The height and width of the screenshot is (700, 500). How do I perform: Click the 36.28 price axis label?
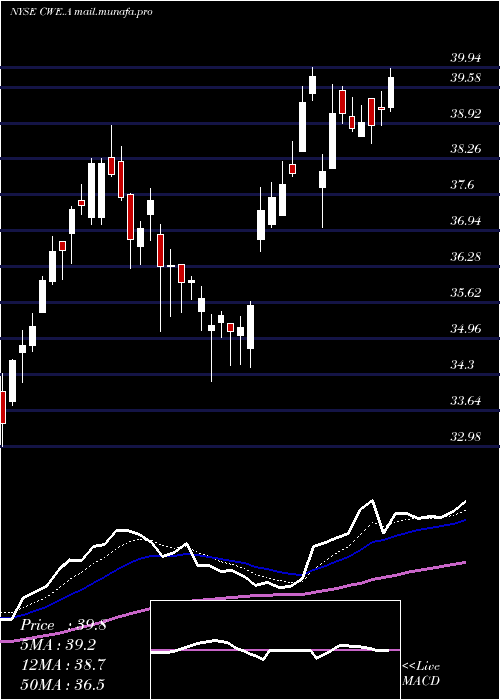click(466, 257)
